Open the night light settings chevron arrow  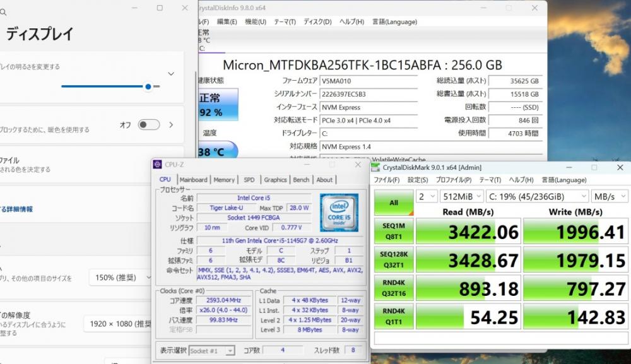click(171, 125)
